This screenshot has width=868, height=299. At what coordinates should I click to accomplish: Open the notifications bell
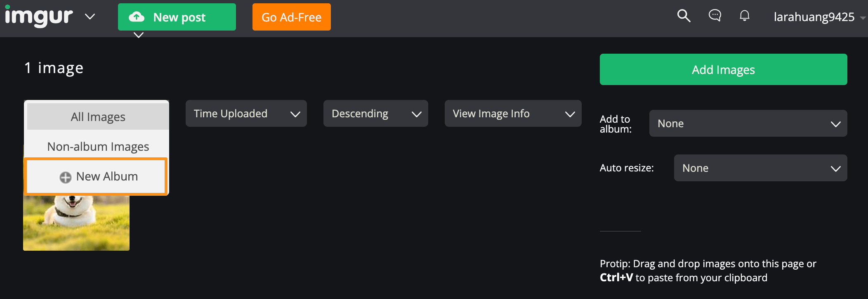point(744,16)
